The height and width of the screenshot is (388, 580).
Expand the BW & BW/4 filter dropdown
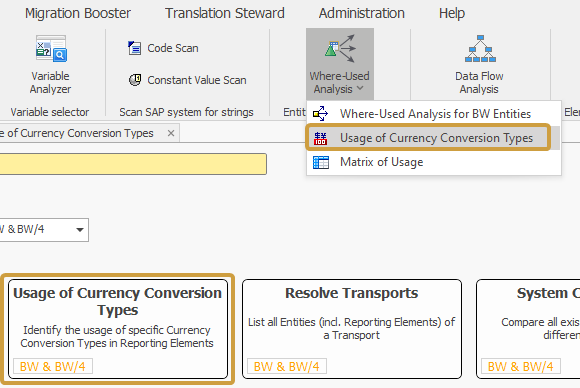(x=80, y=230)
